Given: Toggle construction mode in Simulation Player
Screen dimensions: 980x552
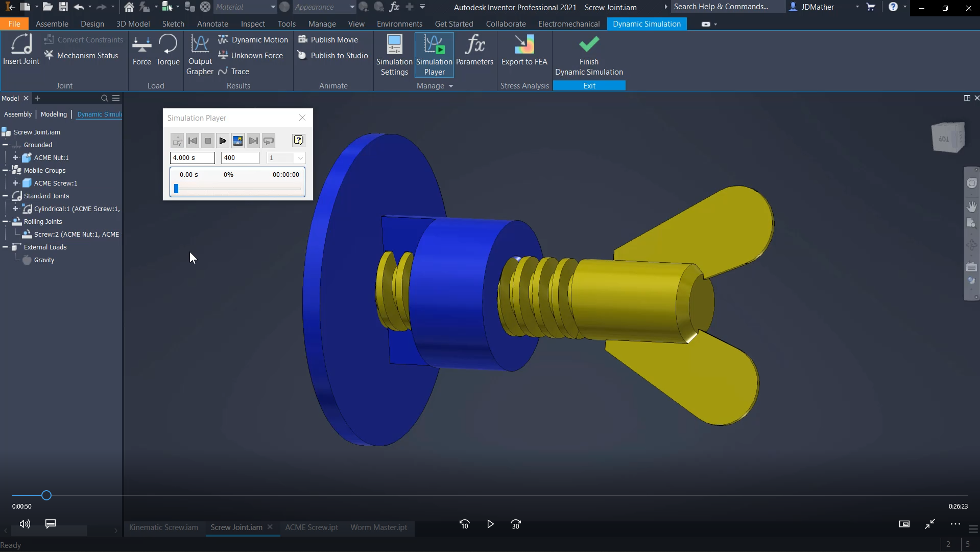Looking at the screenshot, I should [x=177, y=141].
